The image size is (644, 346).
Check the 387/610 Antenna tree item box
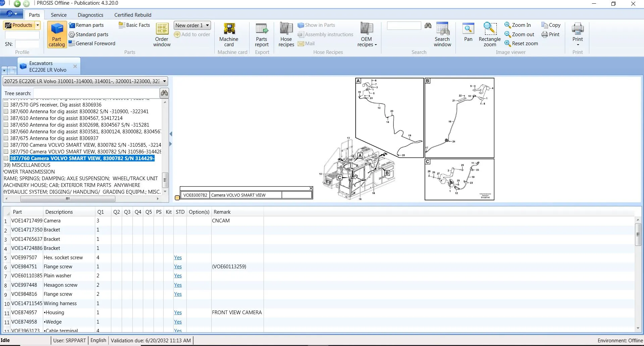point(6,118)
